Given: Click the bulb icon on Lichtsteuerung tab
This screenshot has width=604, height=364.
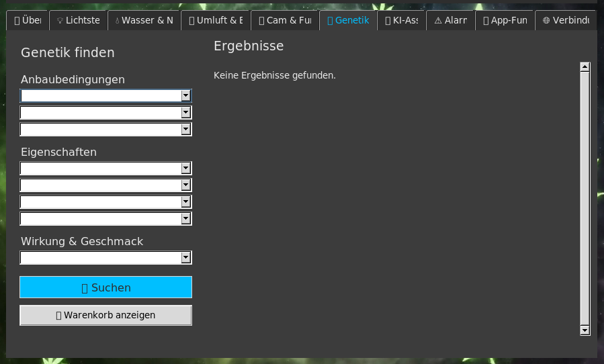Looking at the screenshot, I should [60, 20].
